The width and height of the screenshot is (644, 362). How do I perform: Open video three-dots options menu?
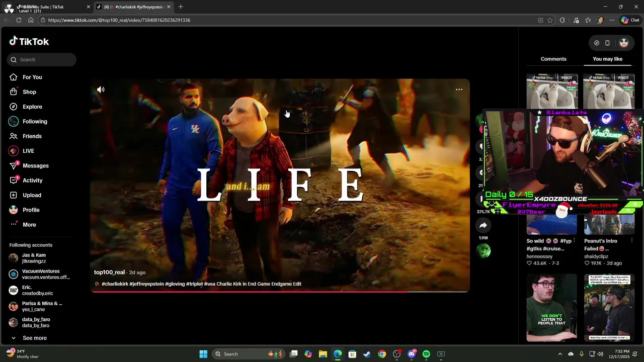point(459,89)
